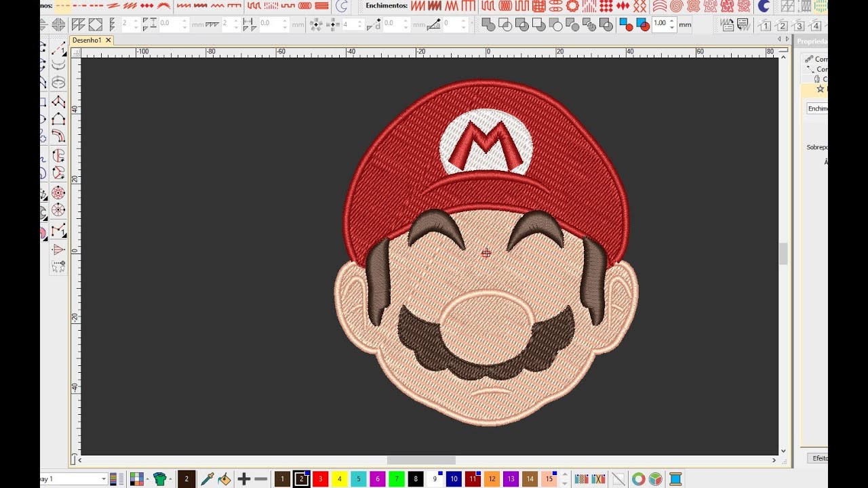868x488 pixels.
Task: Click the current color 2 indicator box
Action: 186,479
